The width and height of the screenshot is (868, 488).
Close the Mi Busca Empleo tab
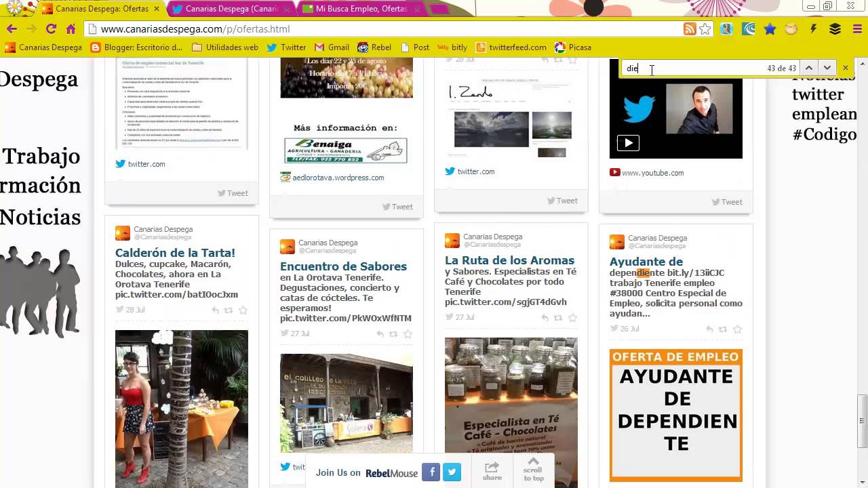coord(416,9)
